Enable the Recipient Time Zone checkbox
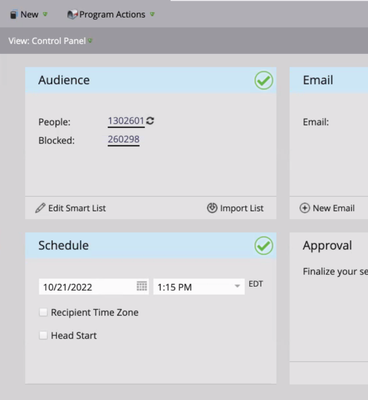368x400 pixels. 43,312
